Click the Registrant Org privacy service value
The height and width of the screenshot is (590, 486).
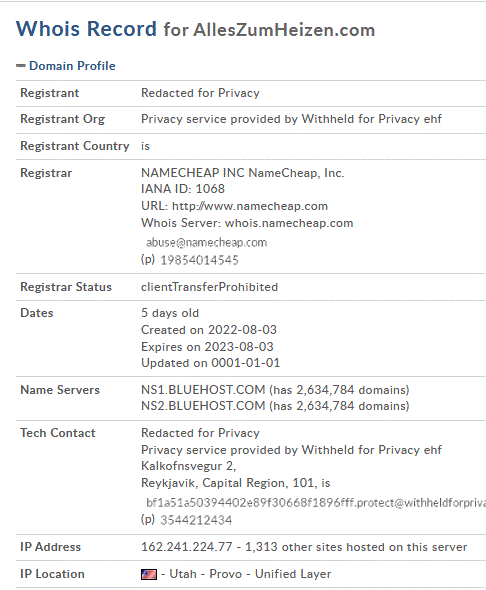coord(291,119)
